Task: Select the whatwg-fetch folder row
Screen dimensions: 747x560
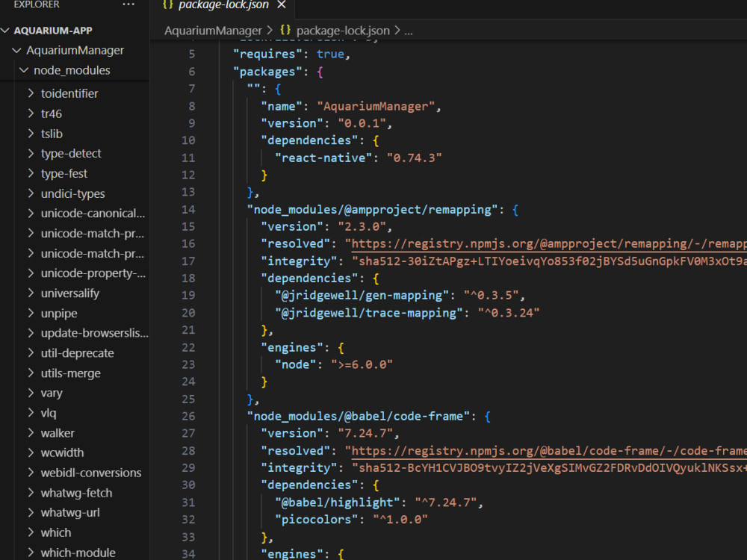Action: pos(75,493)
